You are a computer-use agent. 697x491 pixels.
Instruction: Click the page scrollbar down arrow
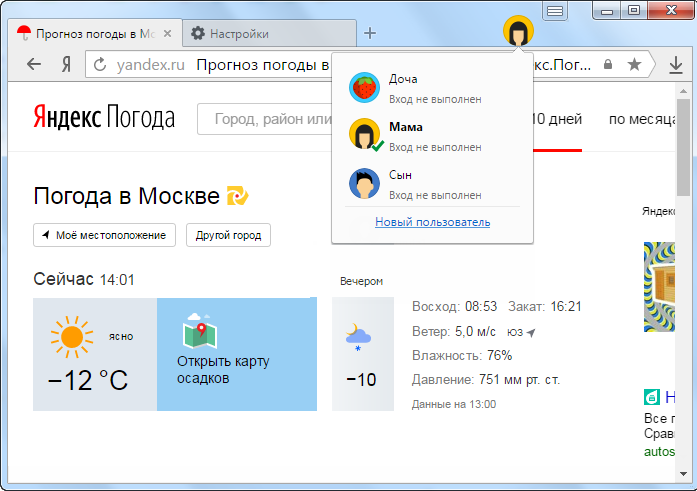[683, 474]
